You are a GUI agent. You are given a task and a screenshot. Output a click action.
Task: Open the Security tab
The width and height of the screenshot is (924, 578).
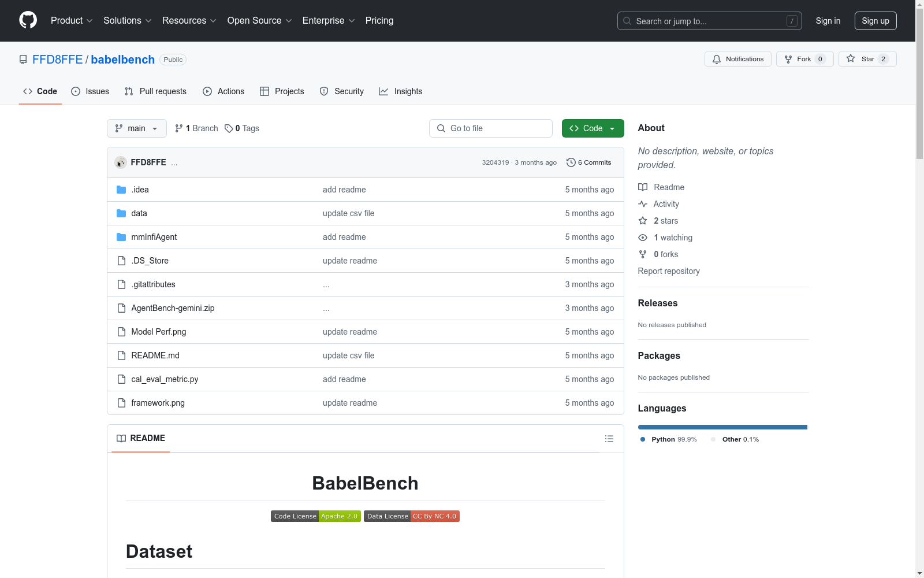[342, 91]
